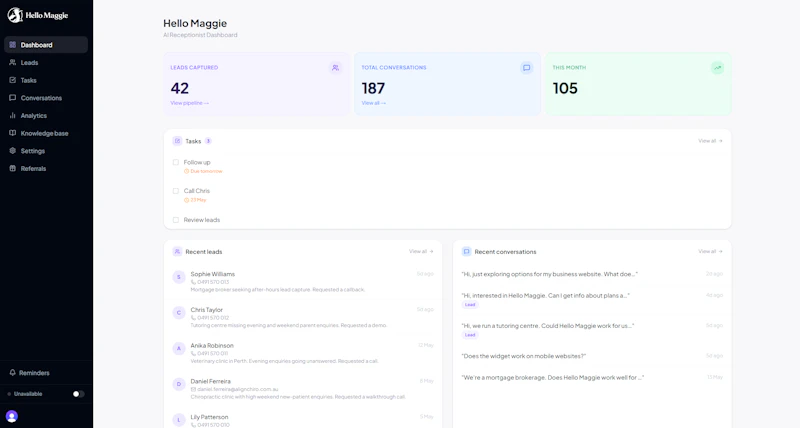Screen dimensions: 800x428
Task: Open conversation "Hi, we run a tutoring centre"
Action: [x=547, y=325]
